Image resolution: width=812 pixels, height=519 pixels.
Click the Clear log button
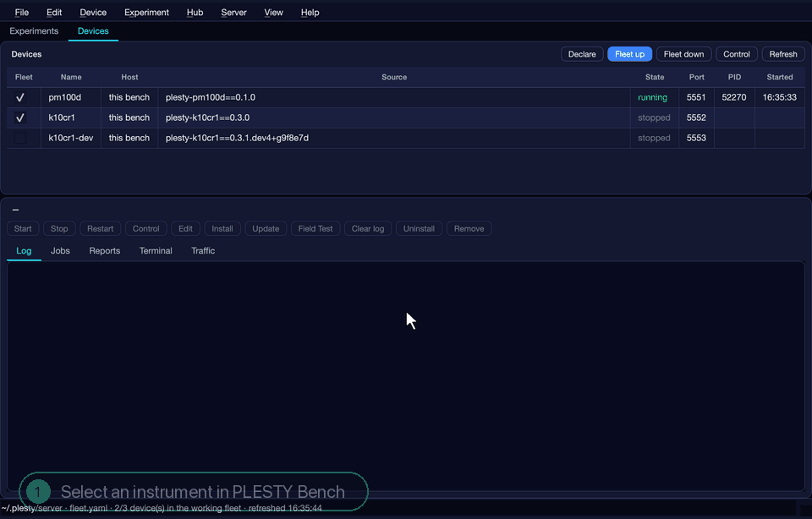(x=368, y=229)
